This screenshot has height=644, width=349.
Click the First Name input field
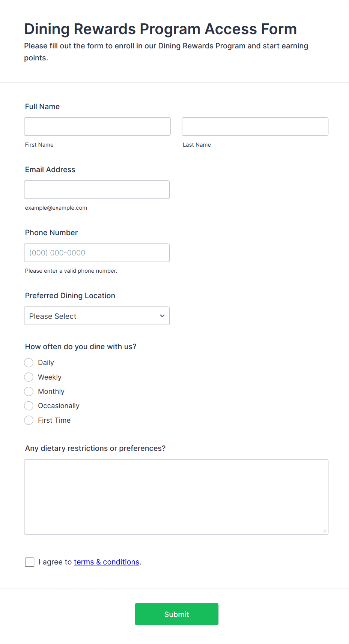97,126
